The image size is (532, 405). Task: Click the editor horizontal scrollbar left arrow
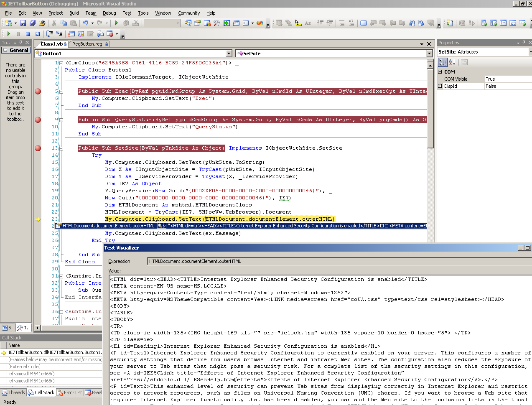[x=38, y=328]
